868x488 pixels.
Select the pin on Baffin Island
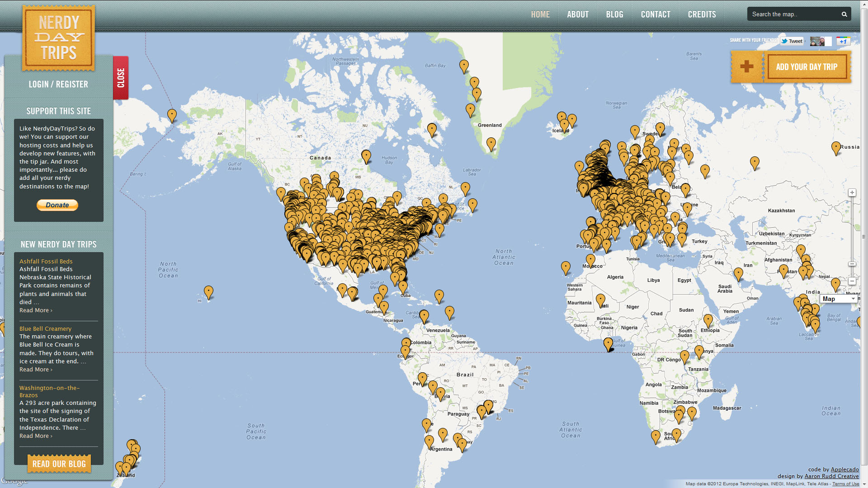pyautogui.click(x=432, y=130)
